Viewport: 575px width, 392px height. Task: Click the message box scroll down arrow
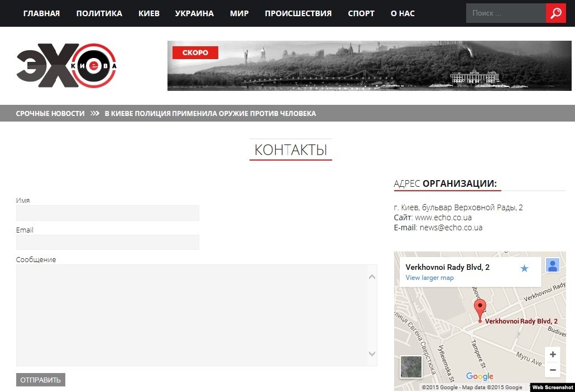point(372,354)
